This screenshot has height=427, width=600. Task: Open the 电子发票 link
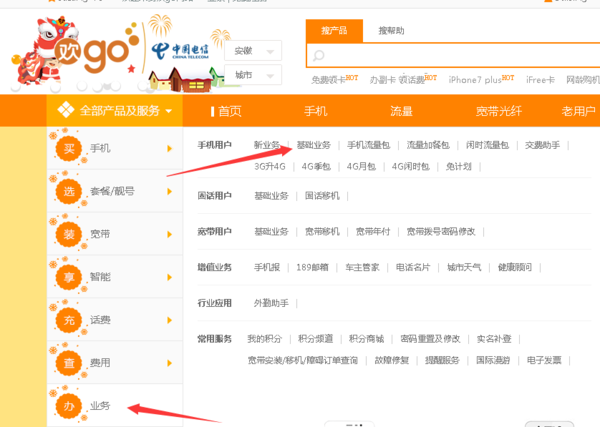coord(544,360)
